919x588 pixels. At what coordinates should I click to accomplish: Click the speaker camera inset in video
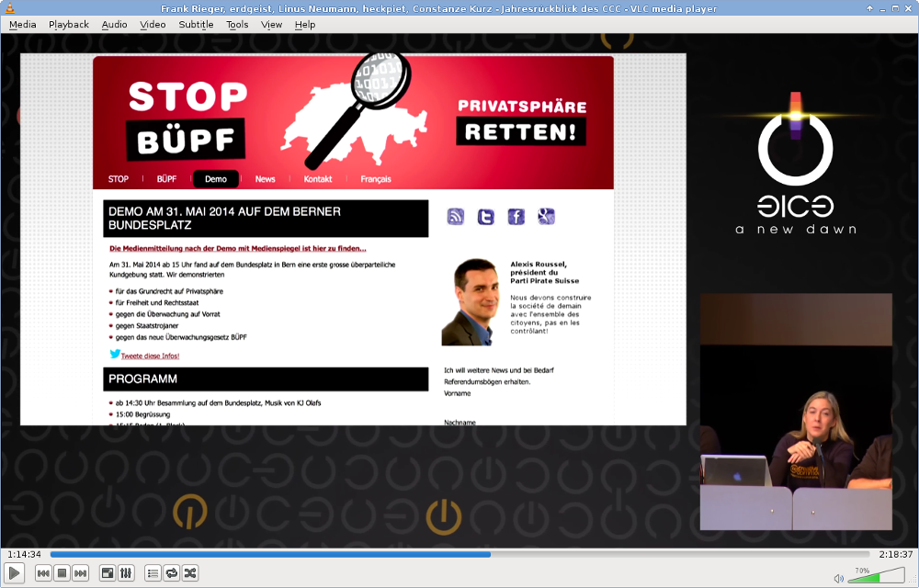coord(796,412)
